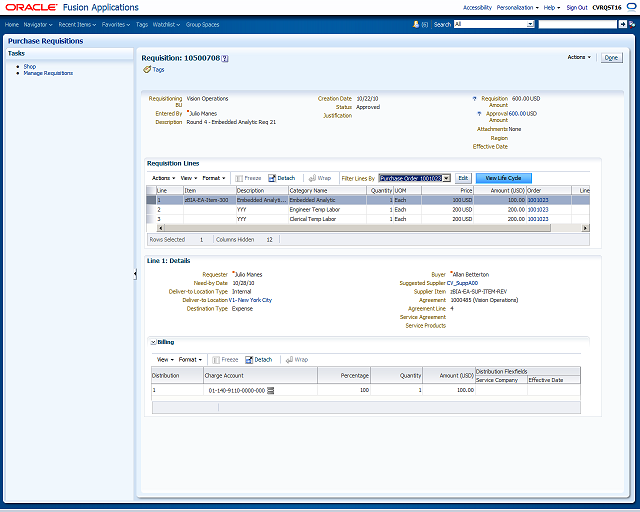Click the Done button
This screenshot has width=640, height=512.
(611, 58)
